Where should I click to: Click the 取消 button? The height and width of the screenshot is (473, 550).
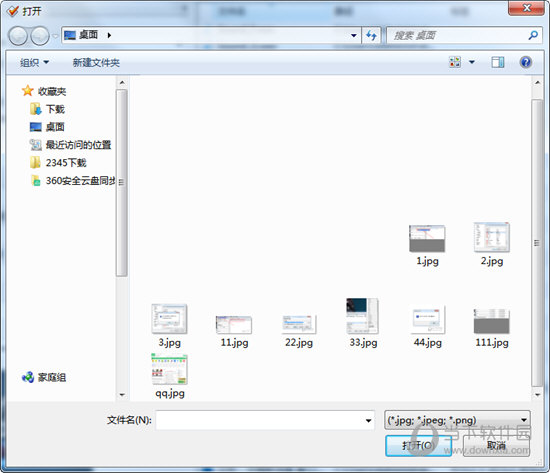pos(496,446)
